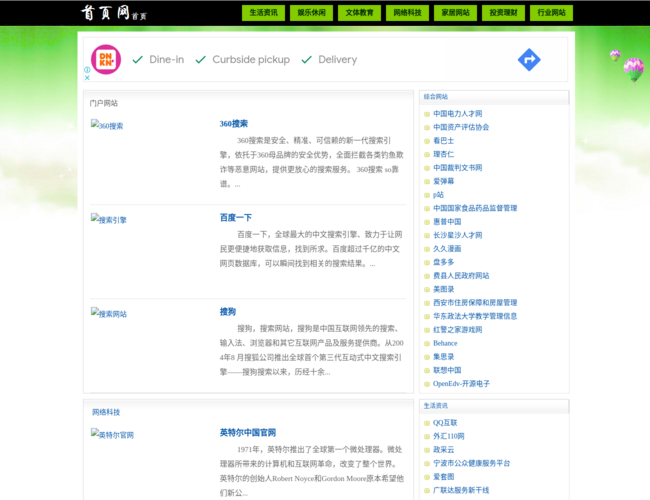Click the 综合网站 sidebar heading
Screen dimensions: 650x500
tap(436, 97)
